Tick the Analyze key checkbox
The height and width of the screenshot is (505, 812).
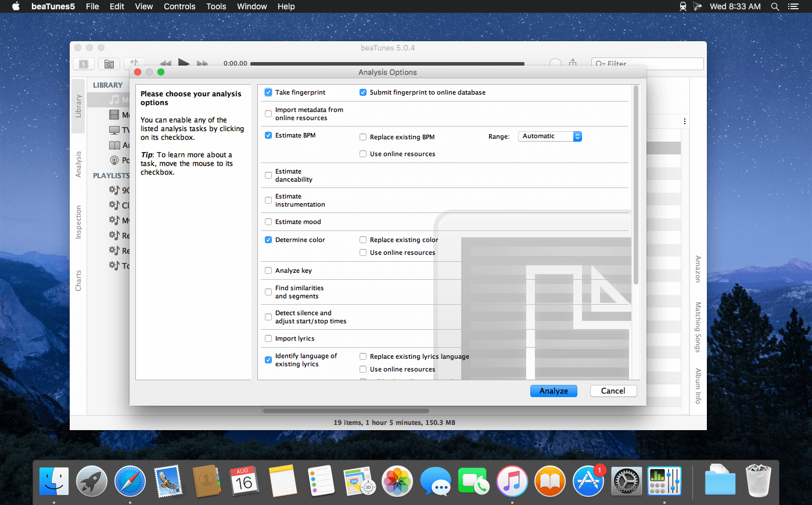pyautogui.click(x=268, y=270)
